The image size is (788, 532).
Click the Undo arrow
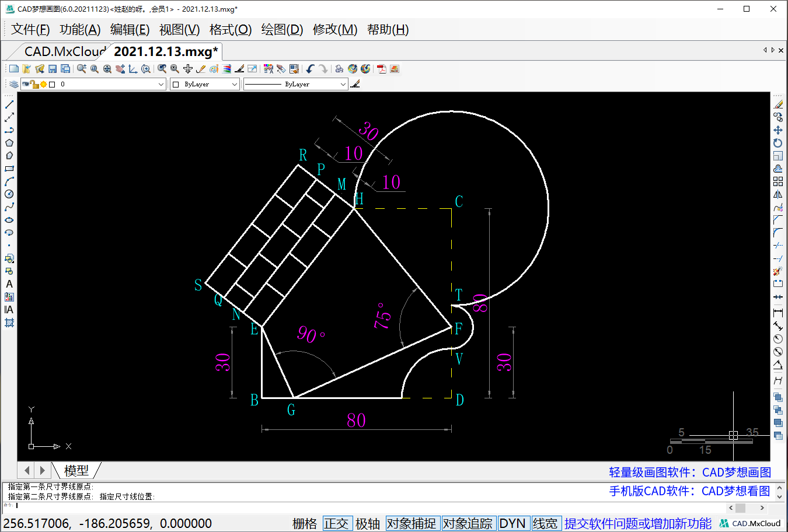coord(310,69)
